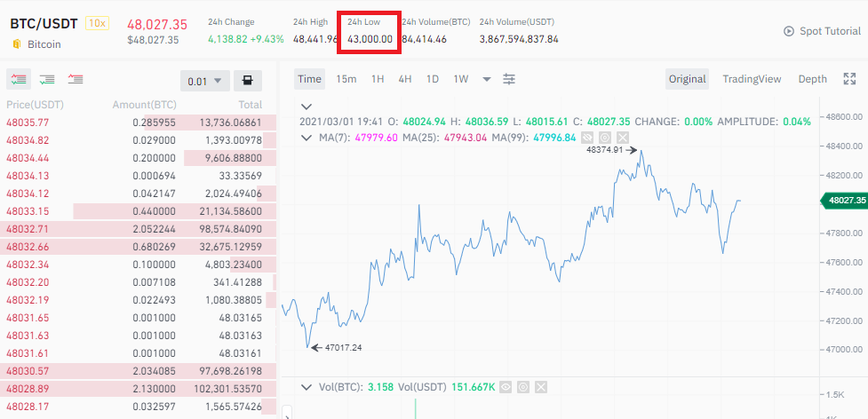Screen dimensions: 868x419
Task: Select the 48032.66 sell order price
Action: (x=28, y=247)
